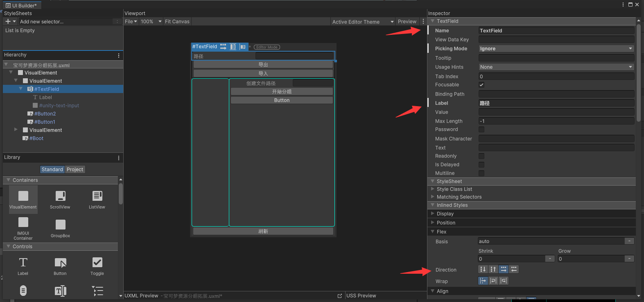Expand Matching Selectors
Viewport: 644px width, 302px height.
tap(433, 197)
